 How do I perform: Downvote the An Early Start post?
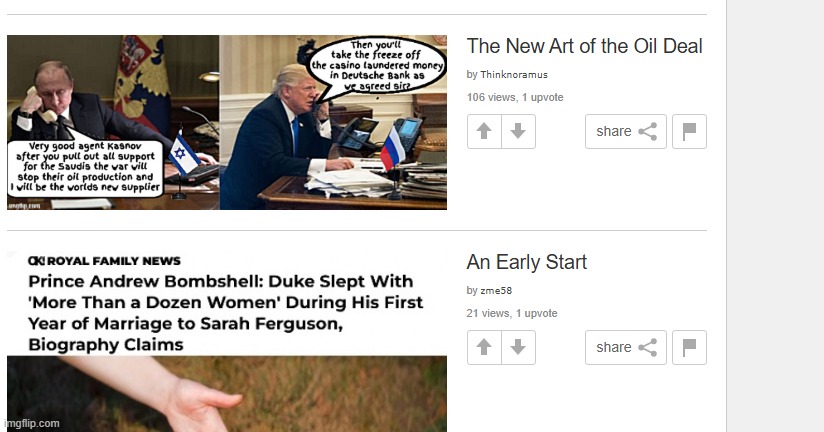(x=518, y=347)
